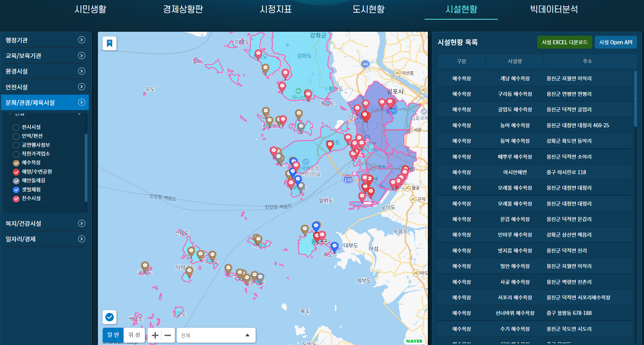The height and width of the screenshot is (345, 644).
Task: Open the map bookmark icon
Action: pos(109,43)
